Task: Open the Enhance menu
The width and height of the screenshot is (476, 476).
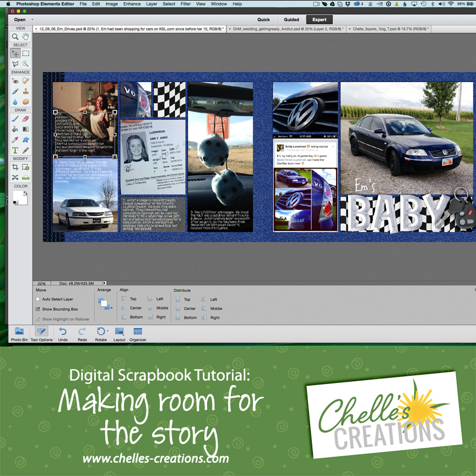Action: (x=132, y=4)
